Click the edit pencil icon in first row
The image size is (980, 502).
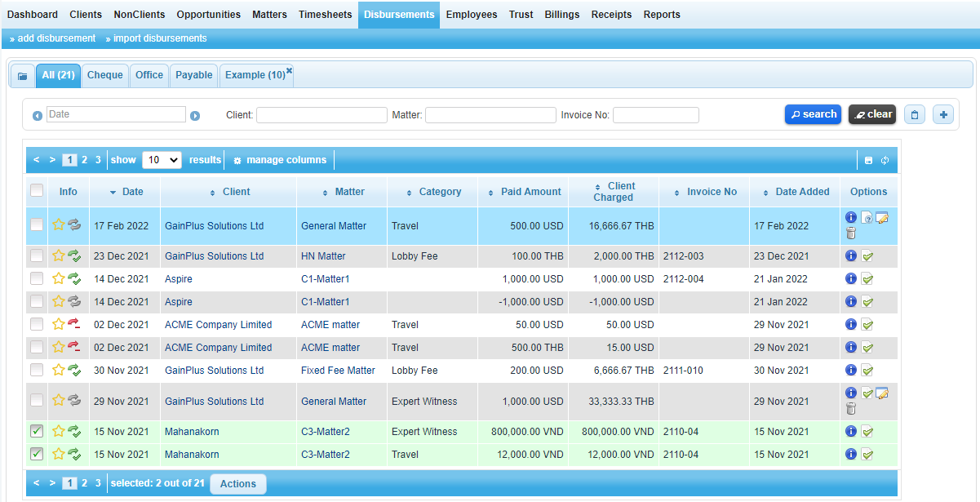point(881,217)
